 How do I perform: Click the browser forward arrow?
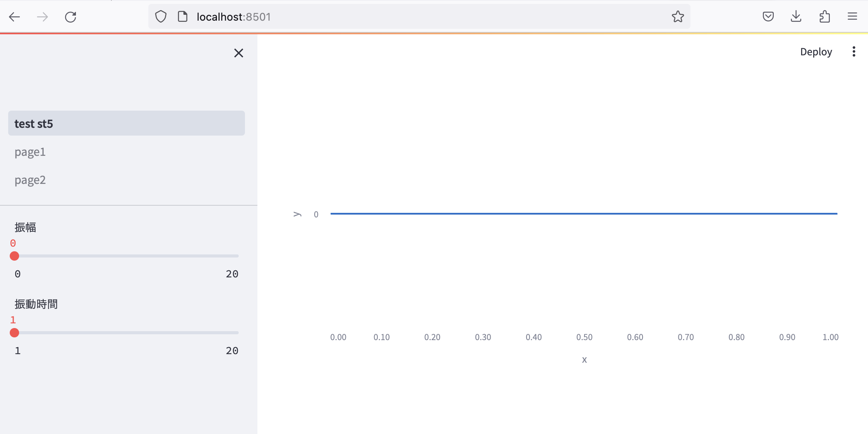[42, 17]
